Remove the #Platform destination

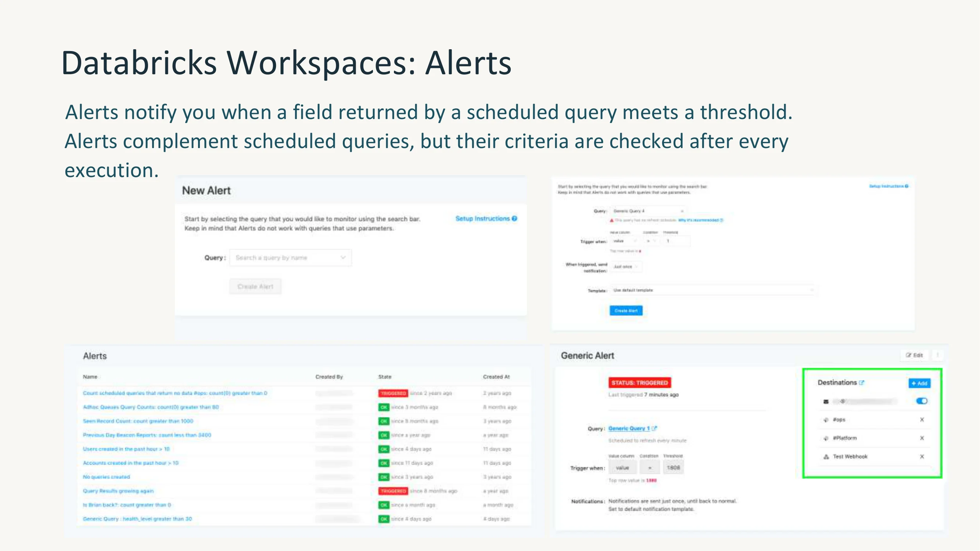[x=922, y=438]
